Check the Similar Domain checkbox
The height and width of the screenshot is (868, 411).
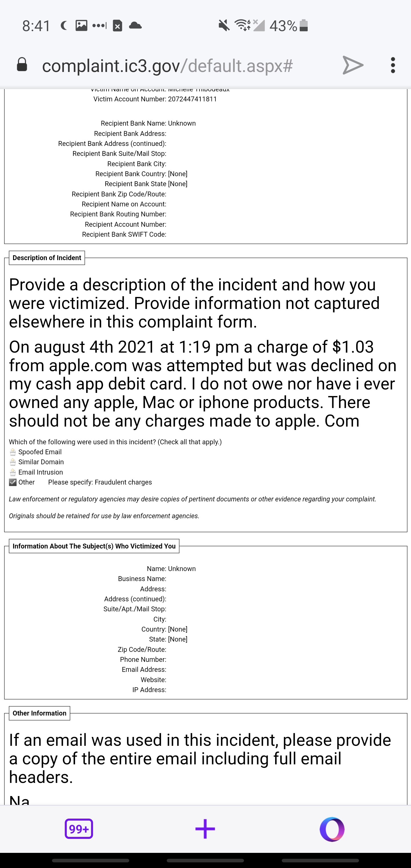(13, 462)
